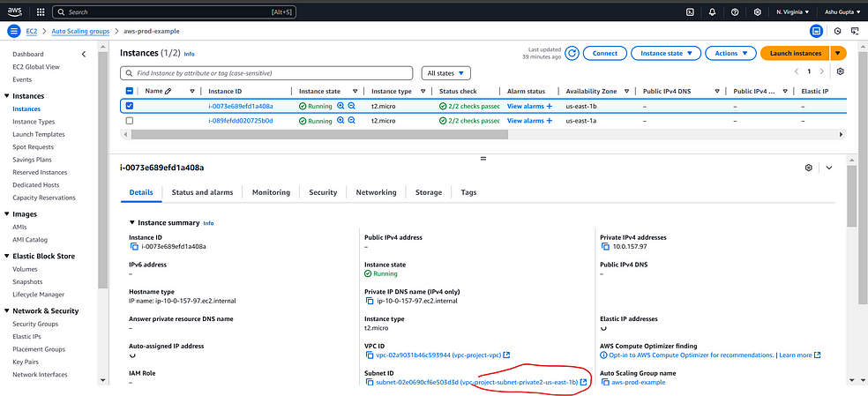868x396 pixels.
Task: Go to Auto Scaling groups breadcrumb
Action: tap(80, 32)
